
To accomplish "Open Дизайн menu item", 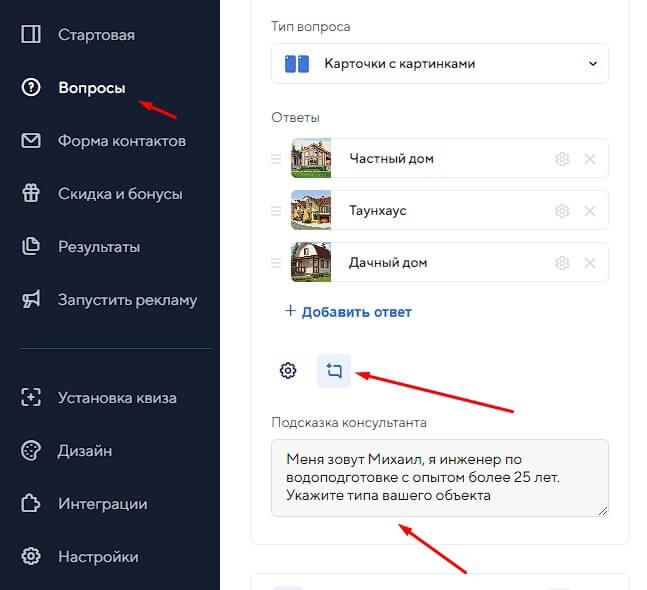I will [85, 451].
